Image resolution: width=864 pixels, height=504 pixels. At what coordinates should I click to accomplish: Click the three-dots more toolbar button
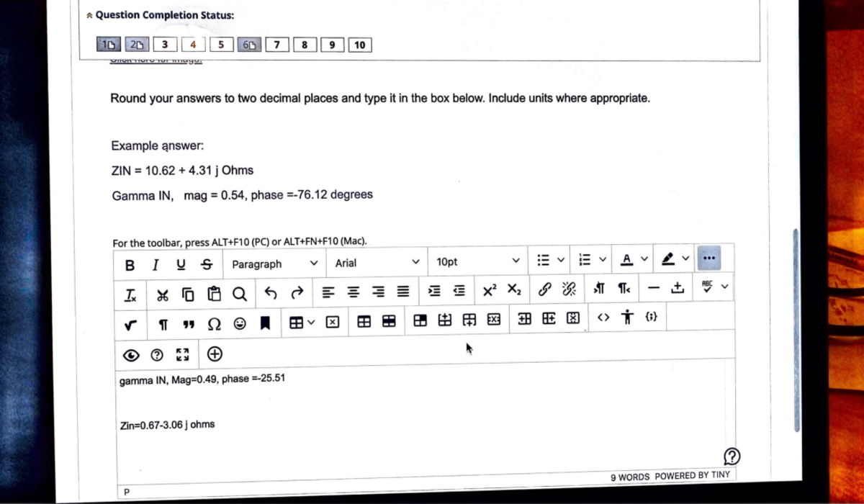click(x=708, y=257)
